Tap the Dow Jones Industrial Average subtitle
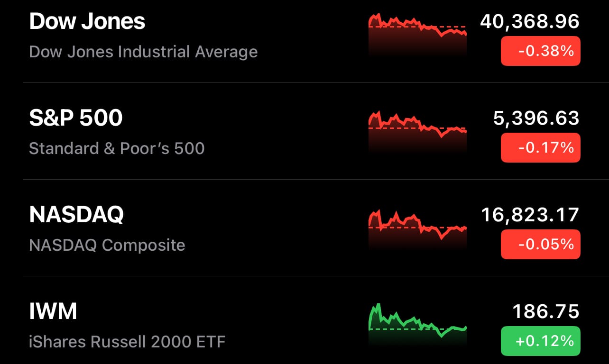609x364 pixels. 143,52
